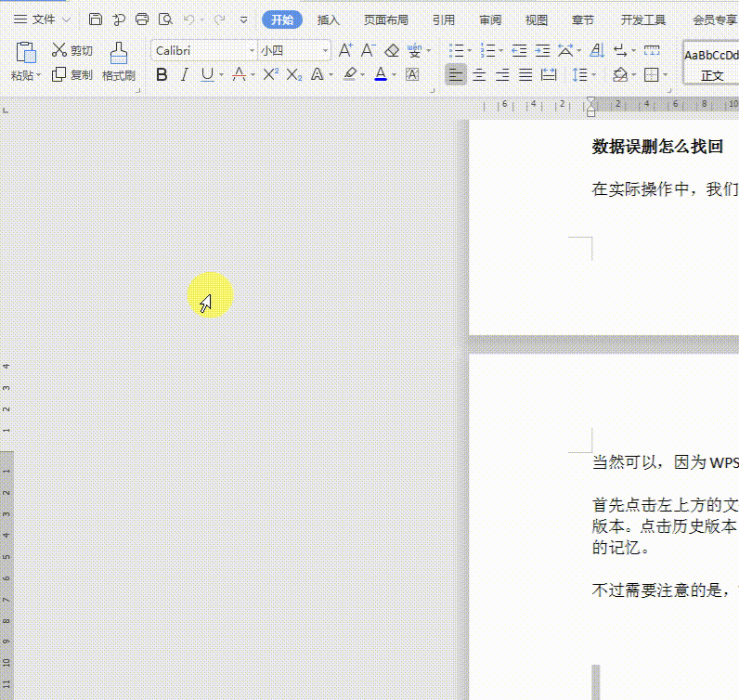Toggle Subscript formatting
This screenshot has width=739, height=700.
[x=294, y=74]
